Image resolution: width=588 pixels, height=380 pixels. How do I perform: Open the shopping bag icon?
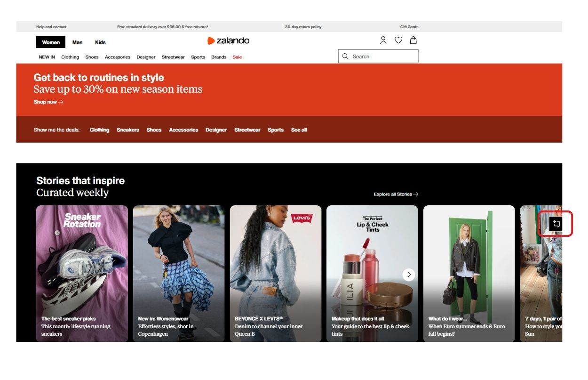tap(413, 40)
